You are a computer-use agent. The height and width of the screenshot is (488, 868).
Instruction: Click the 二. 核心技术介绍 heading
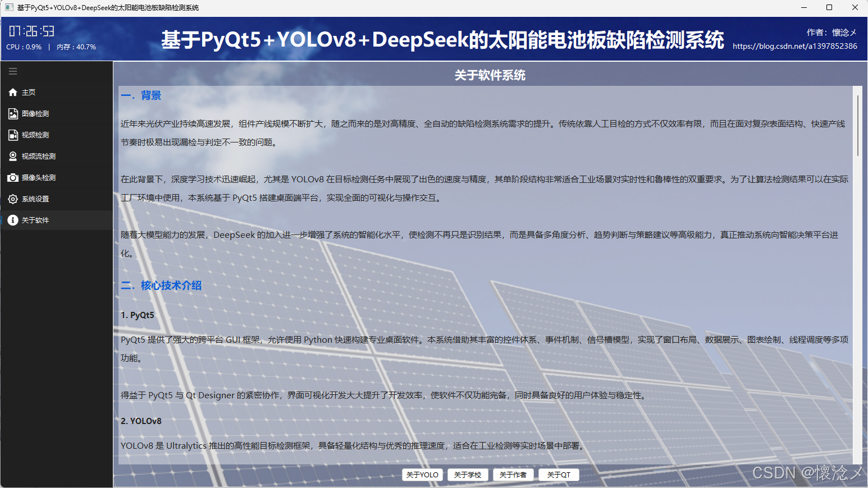click(161, 286)
